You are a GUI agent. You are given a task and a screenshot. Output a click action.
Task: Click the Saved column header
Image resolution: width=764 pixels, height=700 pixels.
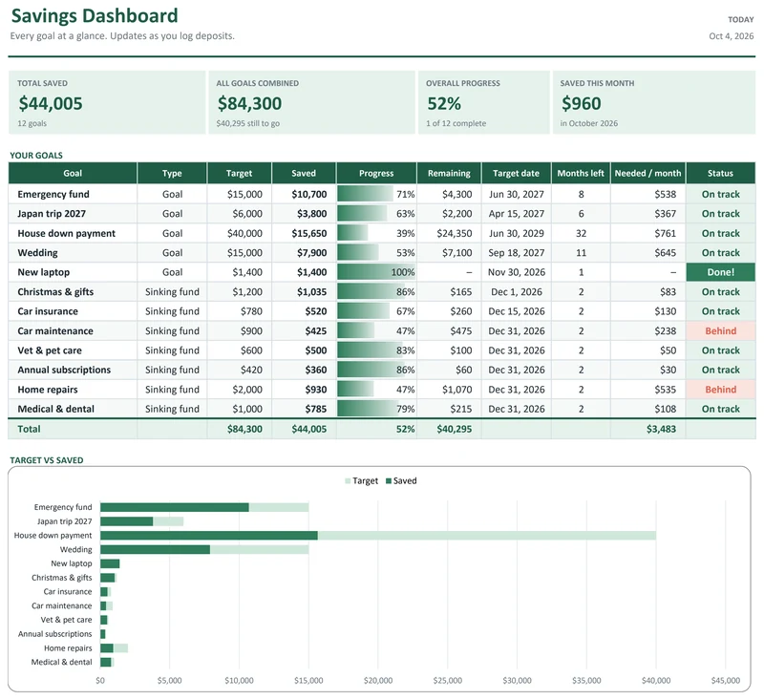tap(304, 174)
